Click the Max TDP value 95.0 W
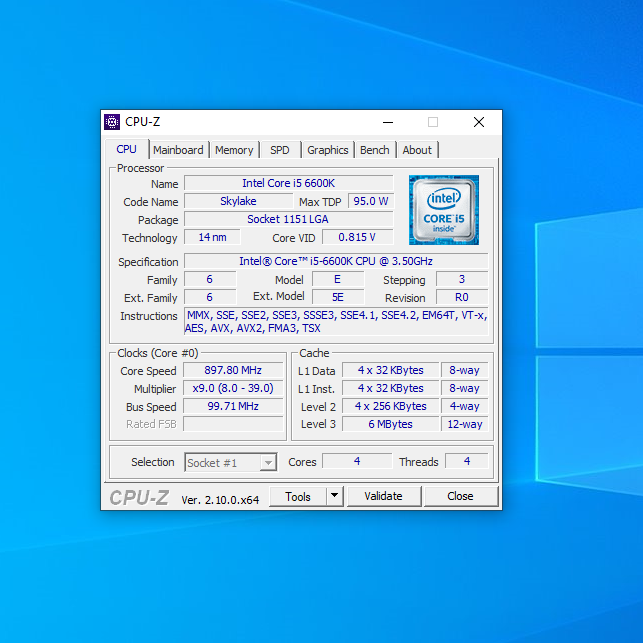The width and height of the screenshot is (643, 643). tap(371, 201)
